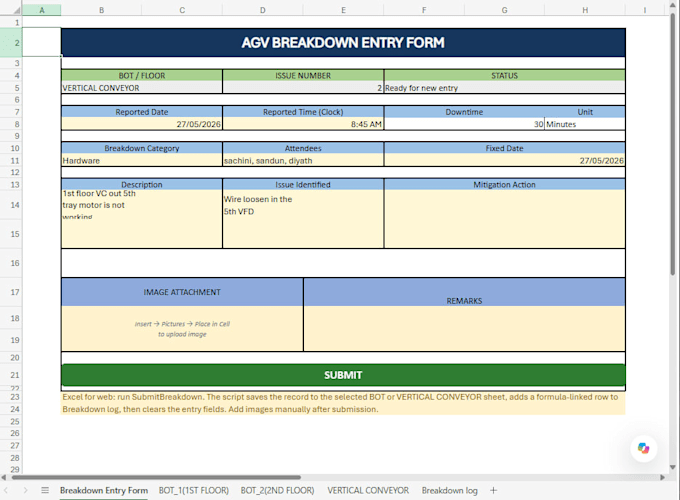
Task: Click the horizontal scrollbar thumb
Action: (156, 477)
